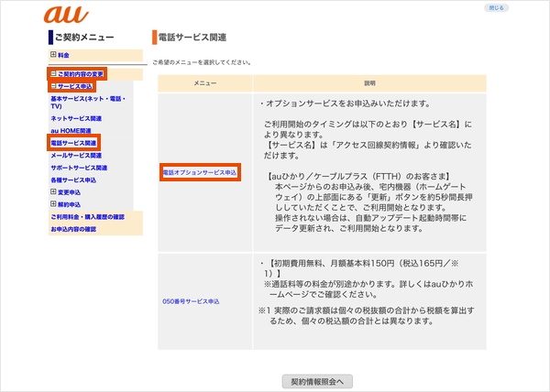Viewport: 550px width, 392px height.
Task: Open お申込内容の確認 link
Action: point(72,229)
